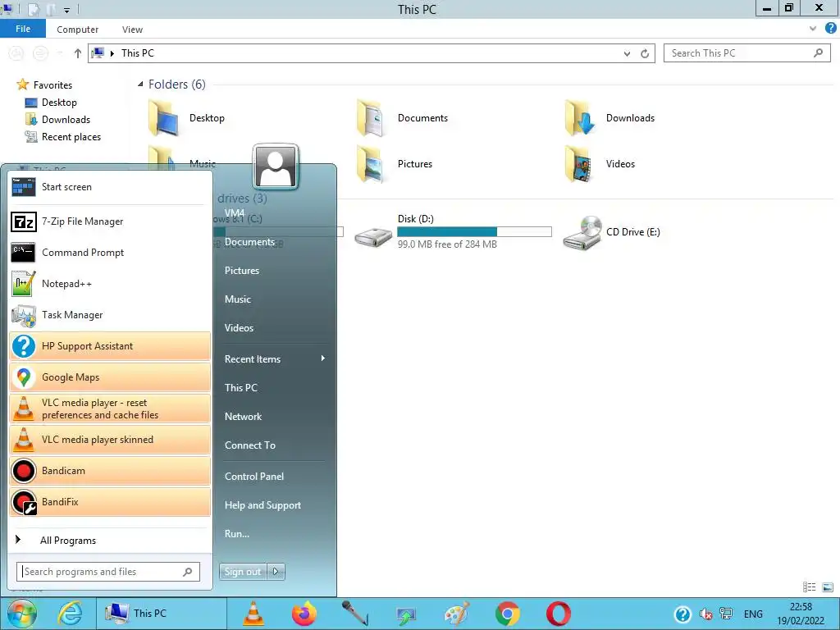Focus Search programs and files box
Screen dimensions: 840x630
tap(108, 572)
